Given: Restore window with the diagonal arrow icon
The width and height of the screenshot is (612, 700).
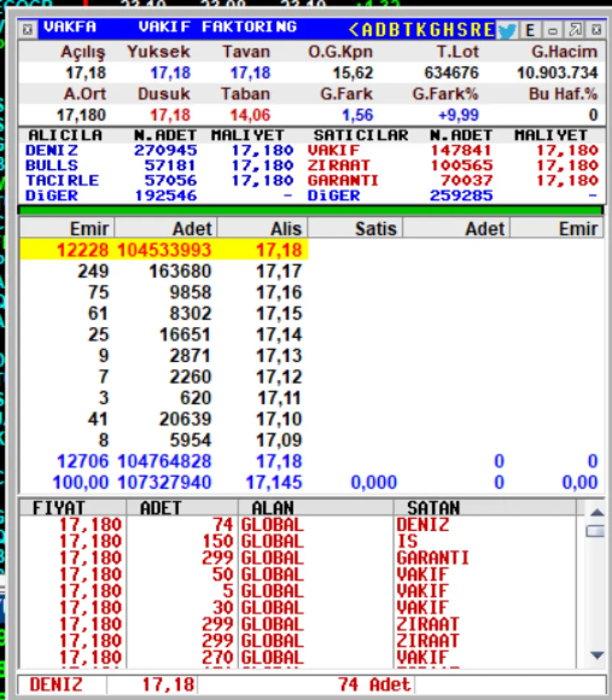Looking at the screenshot, I should (574, 30).
